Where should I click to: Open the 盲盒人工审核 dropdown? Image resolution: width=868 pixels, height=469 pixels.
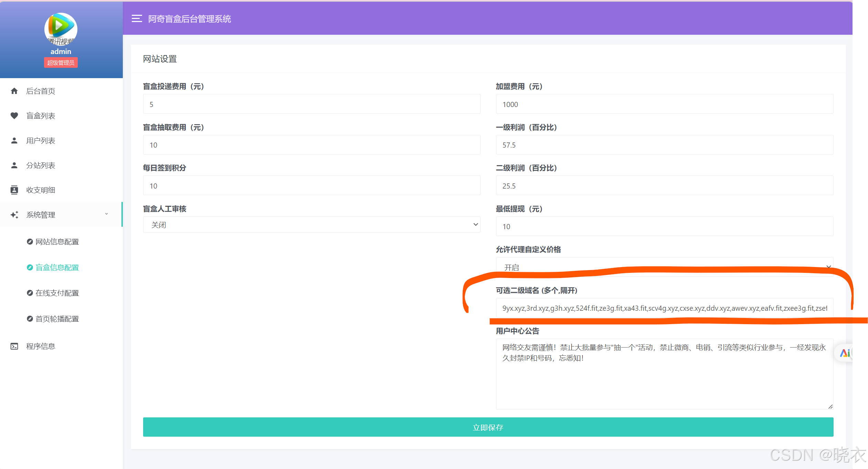click(x=311, y=225)
